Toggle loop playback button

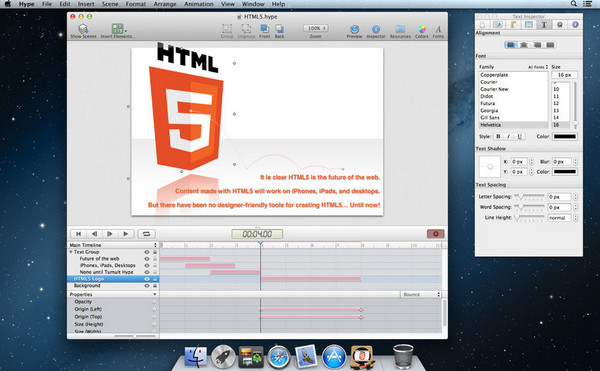[x=146, y=234]
